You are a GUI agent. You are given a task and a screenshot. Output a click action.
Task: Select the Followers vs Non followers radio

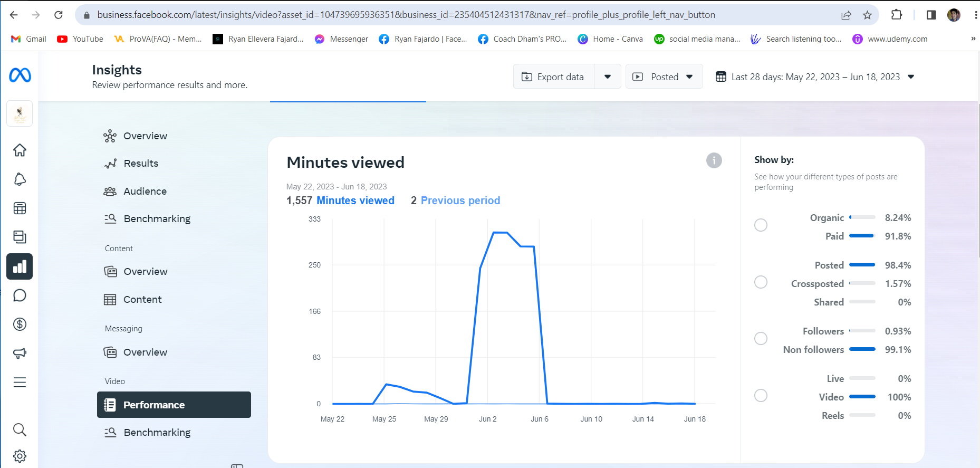761,339
